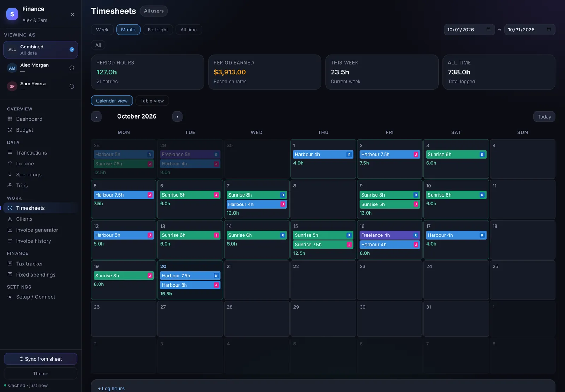The height and width of the screenshot is (392, 565).
Task: Click the Budget pie icon
Action: [10, 130]
